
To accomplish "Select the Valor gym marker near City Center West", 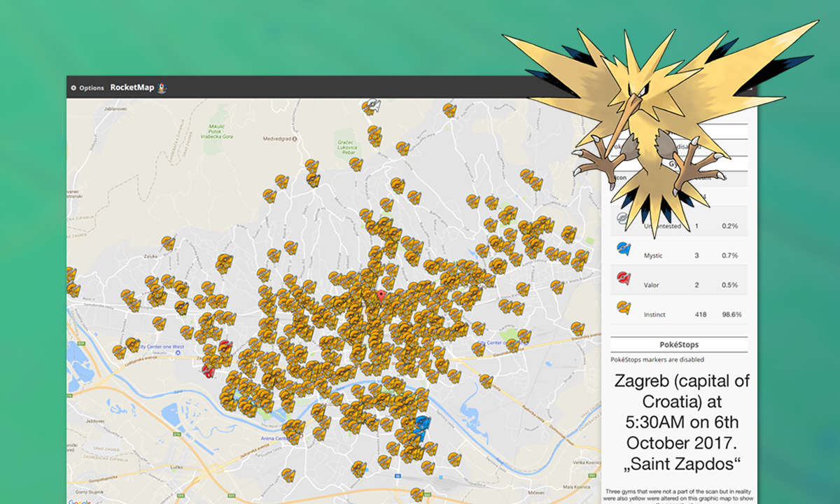I will (x=224, y=347).
